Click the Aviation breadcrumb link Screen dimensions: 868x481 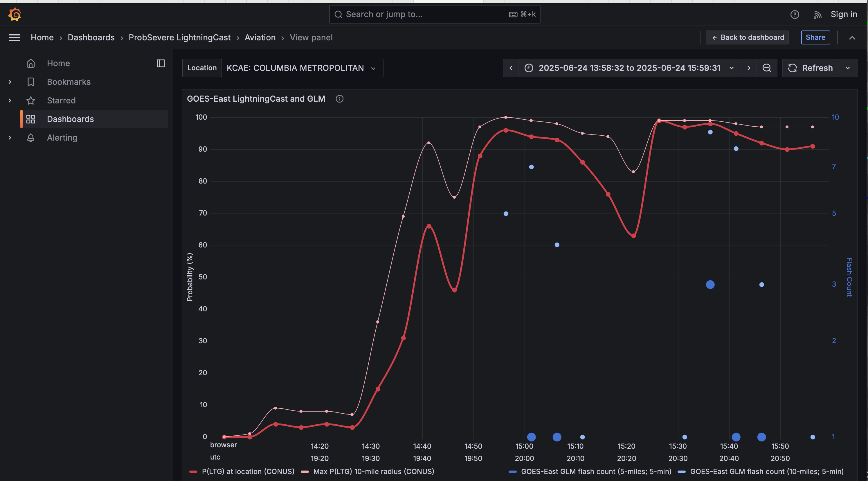coord(260,38)
